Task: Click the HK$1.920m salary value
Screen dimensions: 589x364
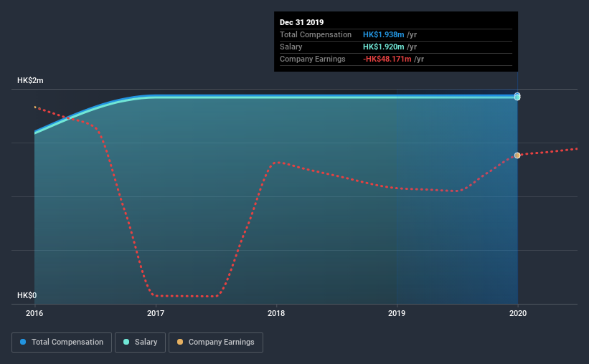Action: pos(384,47)
